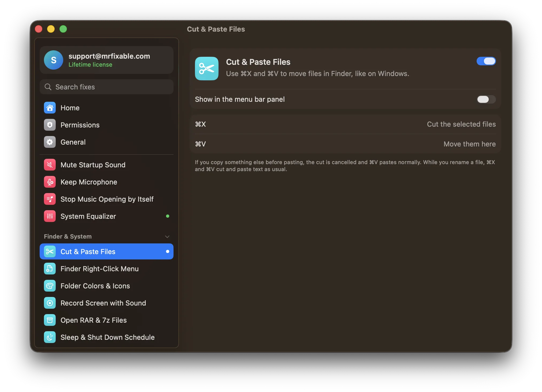Open Stop Music Opening by Itself
The height and width of the screenshot is (392, 542).
107,199
